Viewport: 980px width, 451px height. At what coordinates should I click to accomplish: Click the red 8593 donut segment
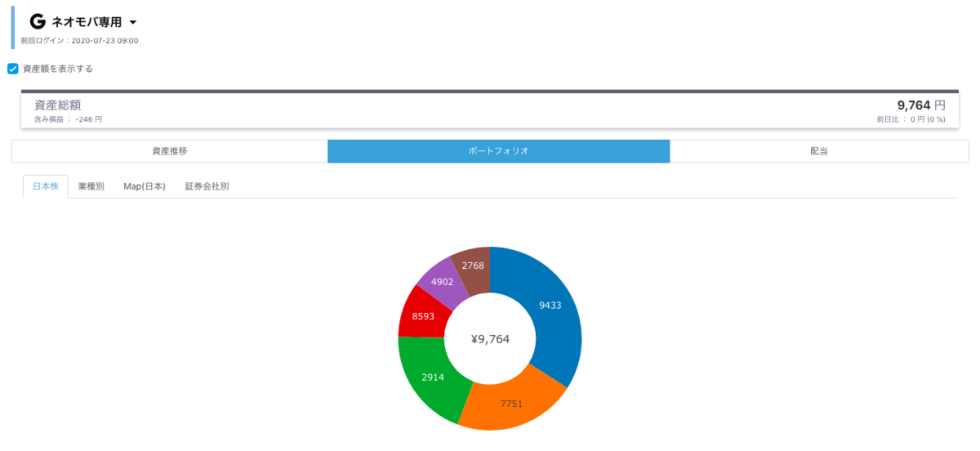[x=422, y=315]
